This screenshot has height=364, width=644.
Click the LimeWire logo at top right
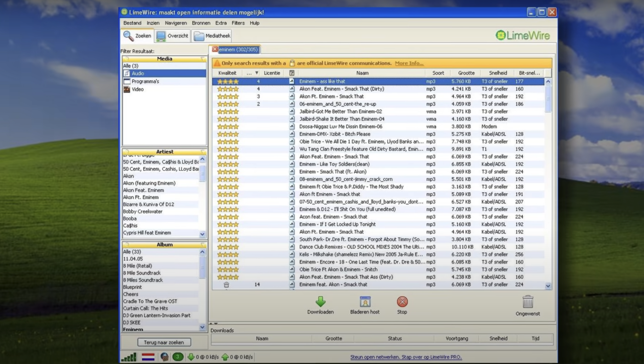(x=522, y=36)
